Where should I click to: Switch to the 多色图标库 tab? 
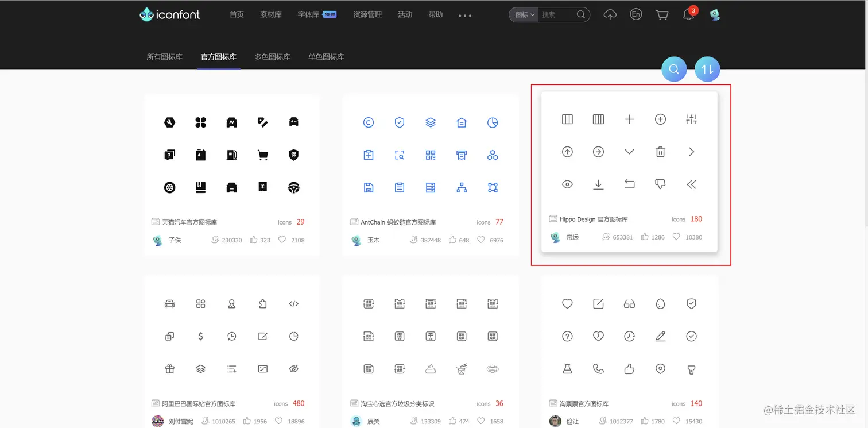[273, 57]
